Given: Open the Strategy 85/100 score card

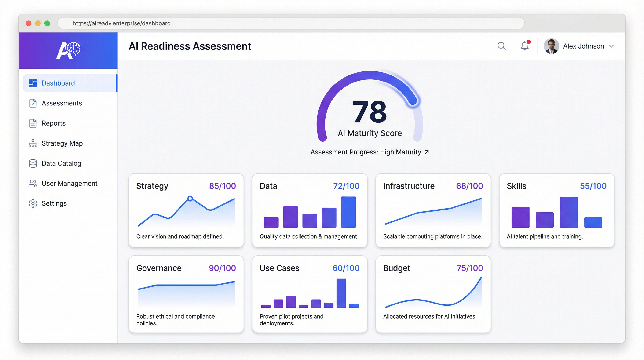Looking at the screenshot, I should [x=186, y=210].
